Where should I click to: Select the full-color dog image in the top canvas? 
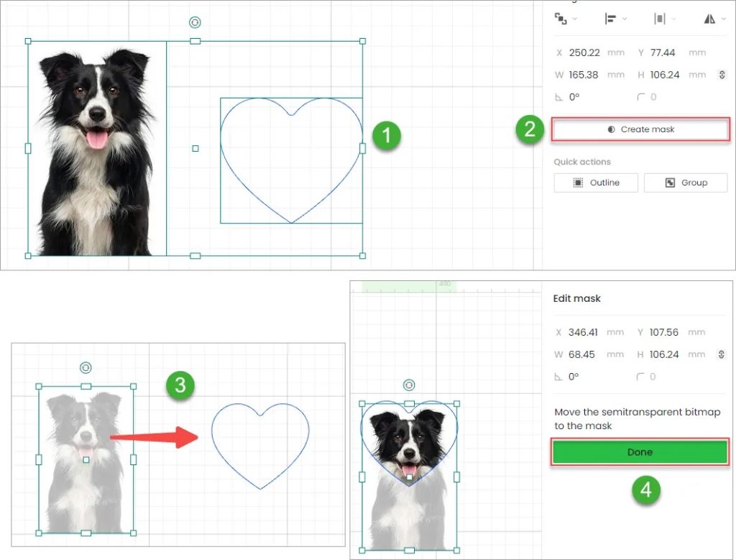pyautogui.click(x=96, y=151)
